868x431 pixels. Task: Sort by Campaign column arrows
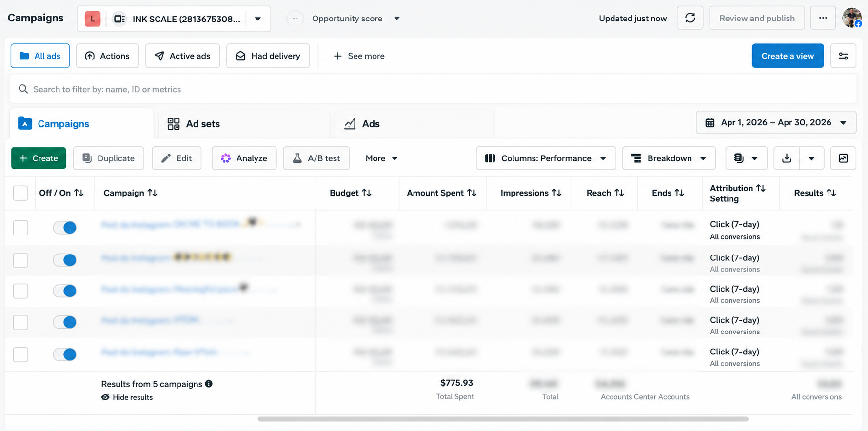coord(152,193)
